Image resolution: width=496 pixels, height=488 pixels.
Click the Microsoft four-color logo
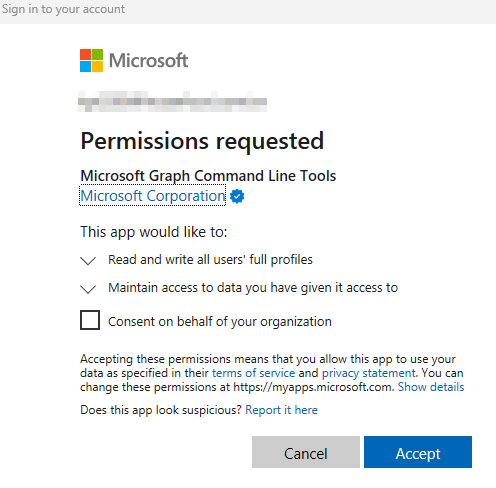tap(91, 60)
